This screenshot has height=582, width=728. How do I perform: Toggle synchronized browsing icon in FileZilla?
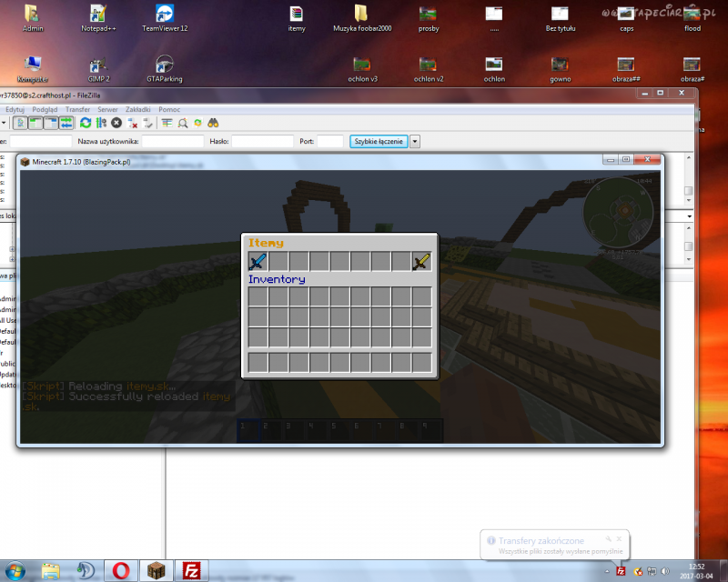[197, 123]
